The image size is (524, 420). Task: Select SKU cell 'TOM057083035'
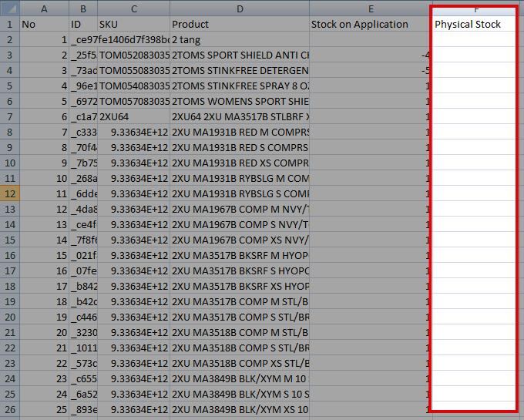tap(133, 101)
